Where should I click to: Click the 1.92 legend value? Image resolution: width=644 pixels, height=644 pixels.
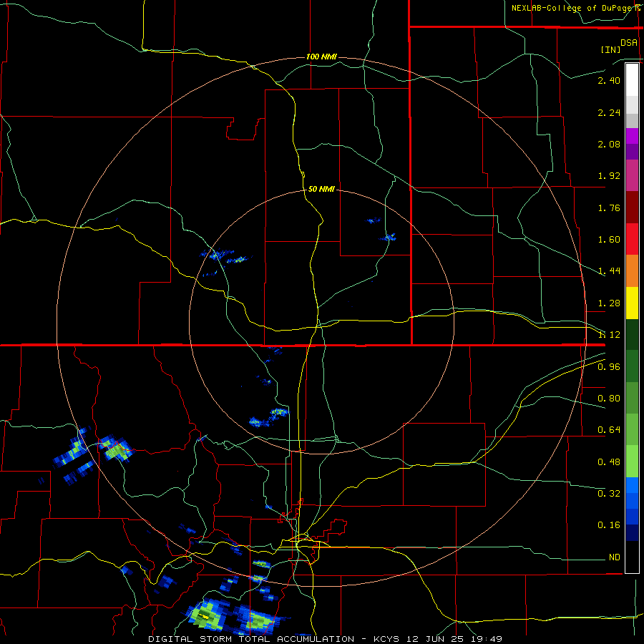(x=609, y=176)
